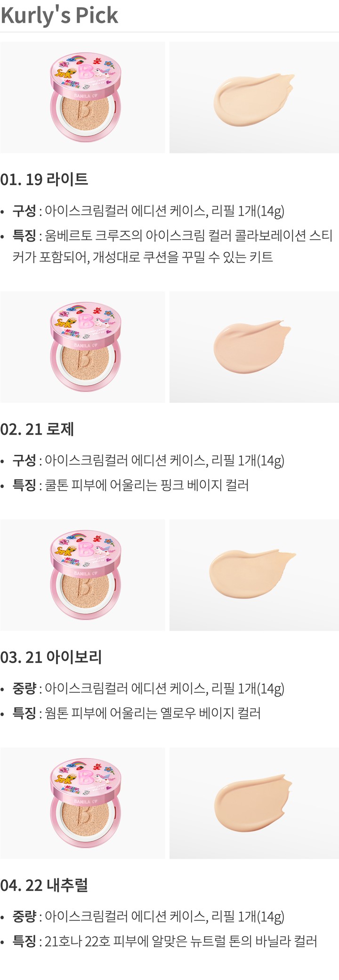Screen dimensions: 339x980
Task: Click the 움베르토 크루즈 sticker feature text
Action: 172,246
